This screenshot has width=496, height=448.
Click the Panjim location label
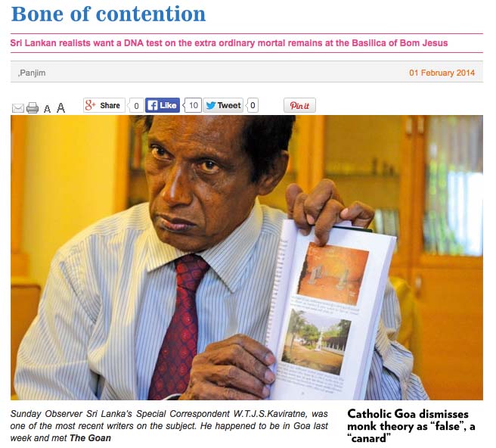click(32, 73)
